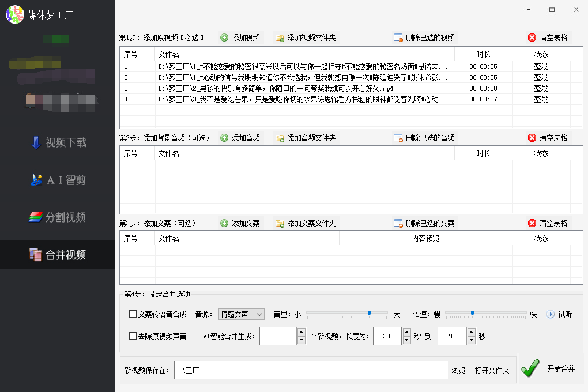Open the 视频下载 section
Image resolution: width=588 pixels, height=392 pixels.
pyautogui.click(x=58, y=142)
